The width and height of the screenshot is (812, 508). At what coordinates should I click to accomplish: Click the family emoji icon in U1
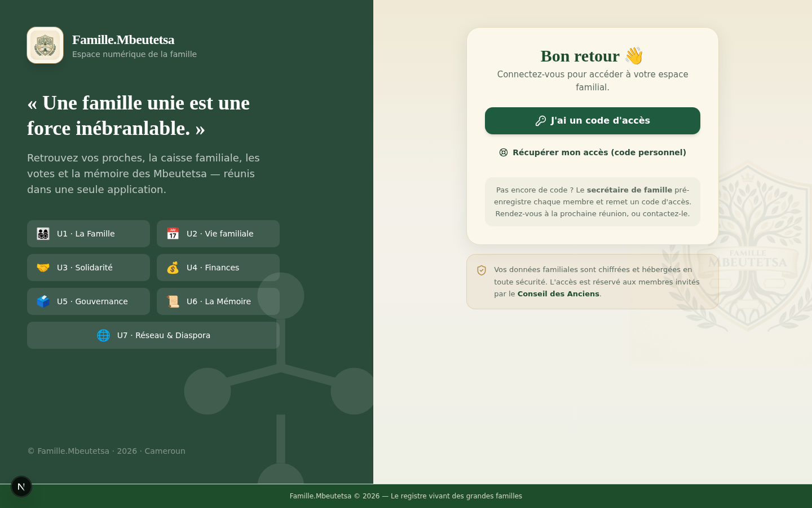pyautogui.click(x=43, y=234)
